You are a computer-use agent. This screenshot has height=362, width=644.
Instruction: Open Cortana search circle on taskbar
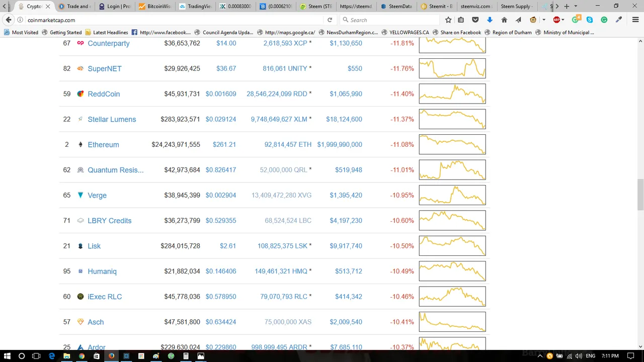coord(22,356)
